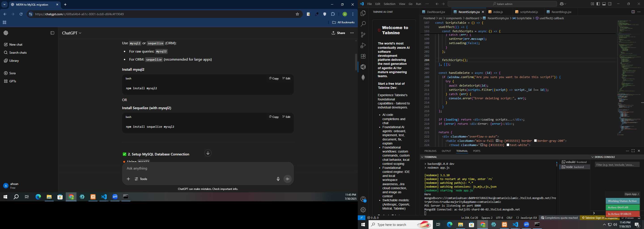Toggle Secondary Side Bar in VS Code

610,4
